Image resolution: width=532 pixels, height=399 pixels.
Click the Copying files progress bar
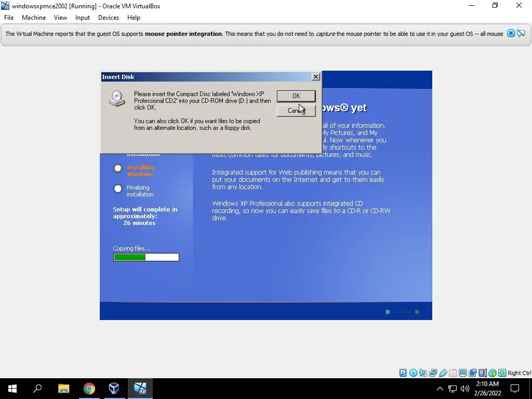(x=146, y=257)
